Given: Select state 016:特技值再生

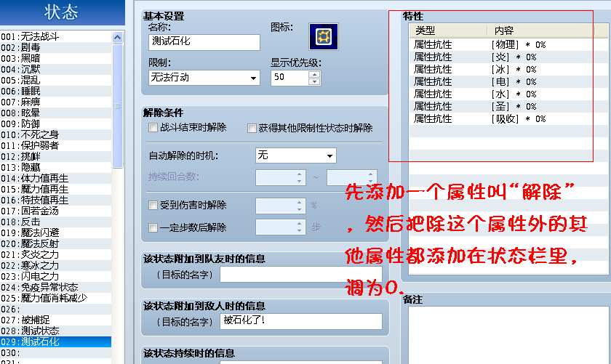Looking at the screenshot, I should 56,200.
